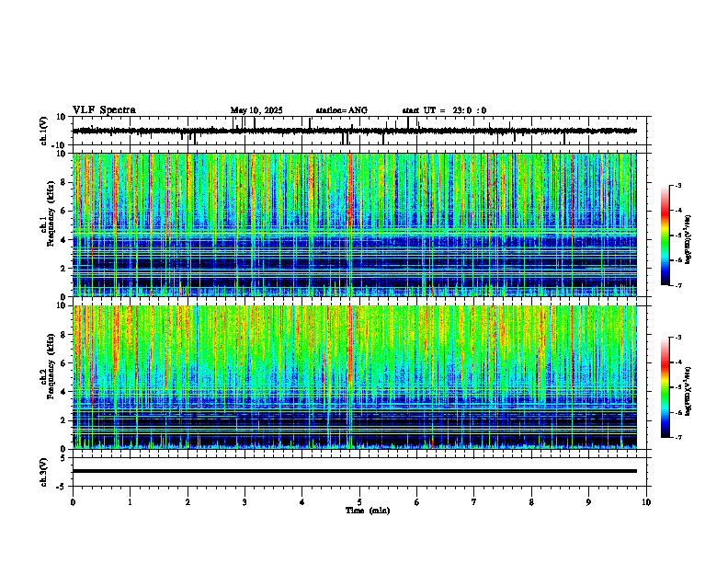Click time axis tick label "3"
This screenshot has width=728, height=563.
[245, 502]
